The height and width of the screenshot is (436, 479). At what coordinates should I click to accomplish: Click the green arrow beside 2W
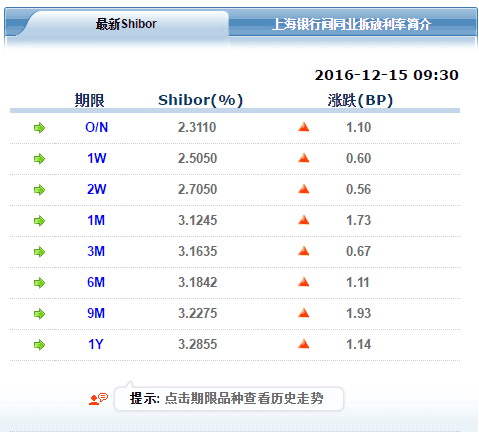[39, 190]
